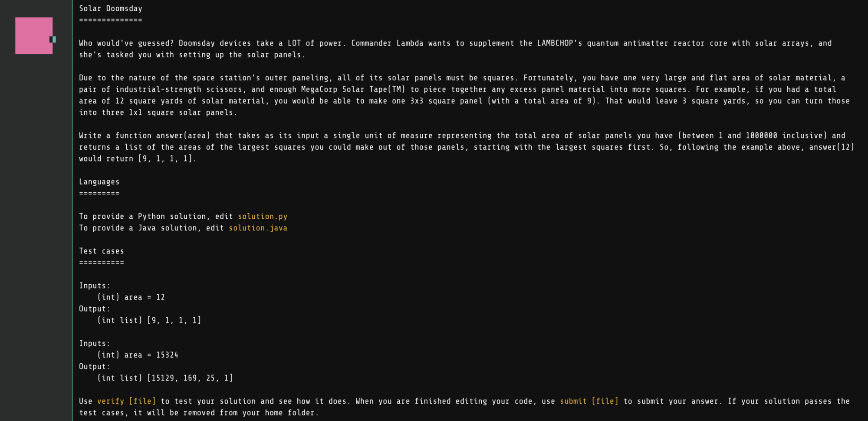Screen dimensions: 868x421
Task: Open the solution.py file link
Action: click(x=262, y=216)
